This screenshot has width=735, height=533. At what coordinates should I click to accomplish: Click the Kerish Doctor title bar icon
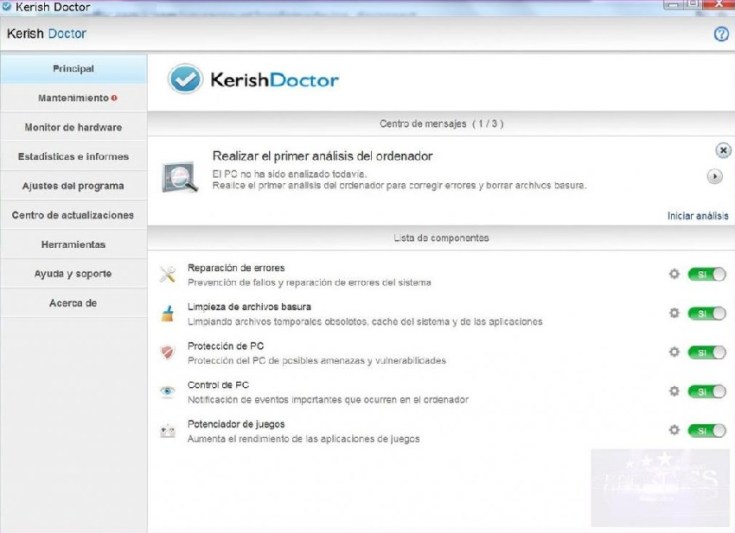point(7,7)
